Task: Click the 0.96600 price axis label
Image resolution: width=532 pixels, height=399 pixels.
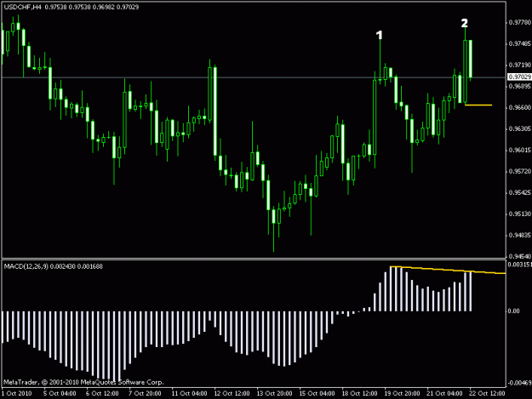Action: [x=520, y=107]
